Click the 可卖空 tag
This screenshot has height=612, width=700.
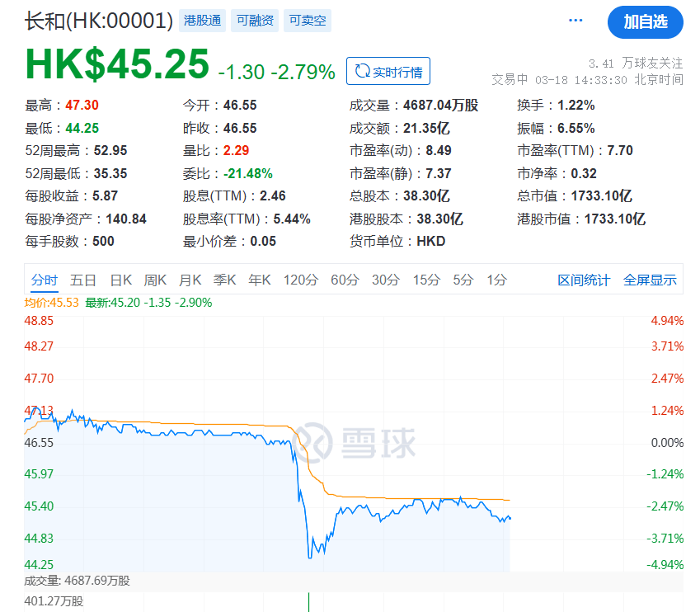pyautogui.click(x=308, y=21)
